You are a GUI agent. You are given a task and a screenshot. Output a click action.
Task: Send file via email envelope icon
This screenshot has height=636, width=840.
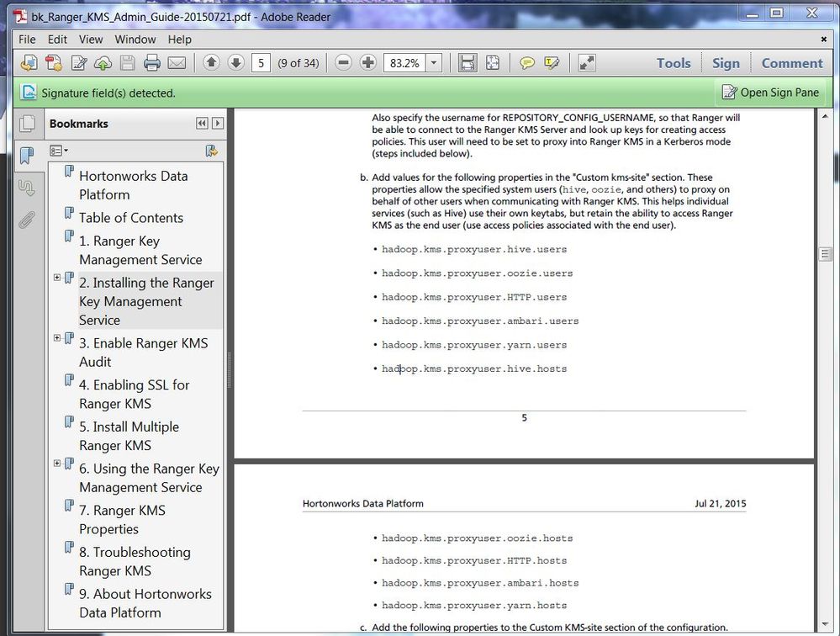[177, 63]
